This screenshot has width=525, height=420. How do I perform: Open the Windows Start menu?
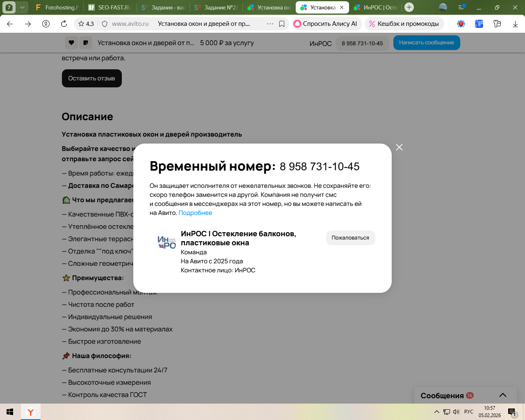(x=10, y=412)
